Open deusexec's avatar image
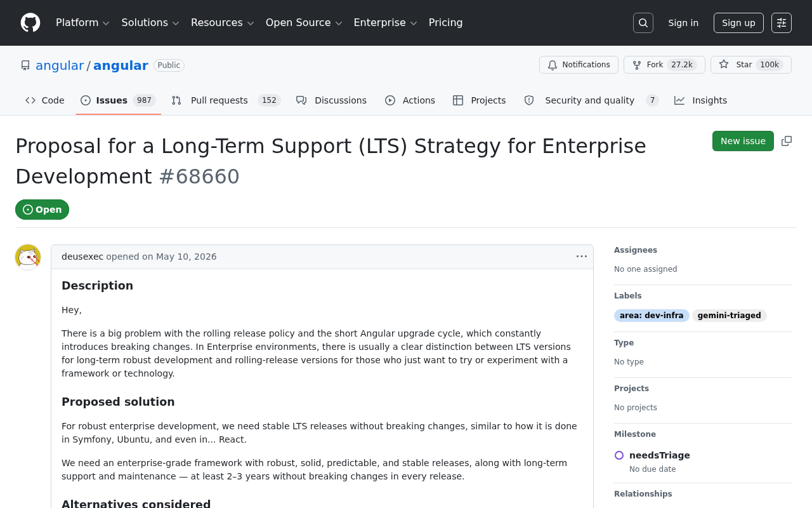Screen dimensions: 812x508 28,257
